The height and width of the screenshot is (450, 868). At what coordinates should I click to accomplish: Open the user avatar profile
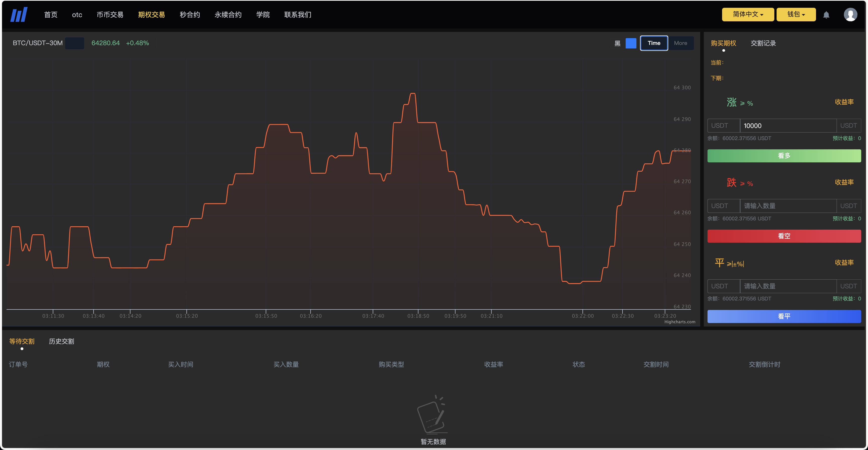coord(850,15)
